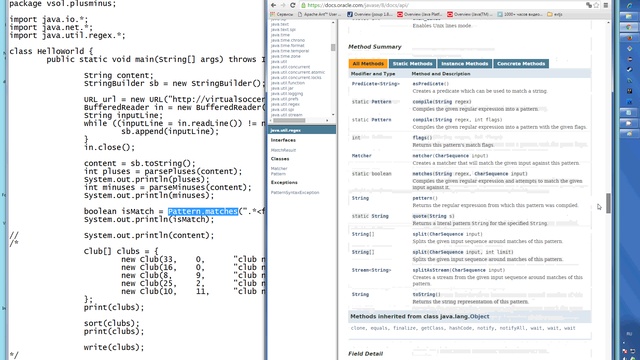The height and width of the screenshot is (360, 640).
Task: Open the split(CharSequence input) link
Action: click(x=419, y=234)
